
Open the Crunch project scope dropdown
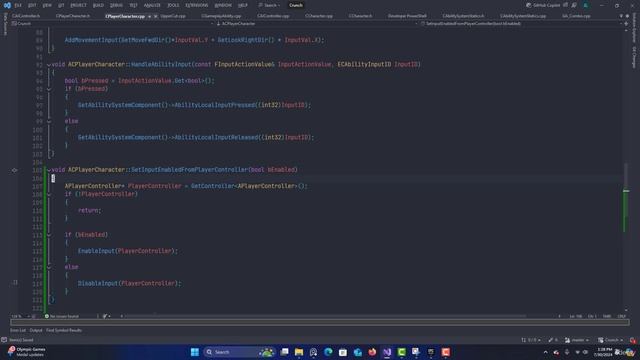tap(112, 24)
